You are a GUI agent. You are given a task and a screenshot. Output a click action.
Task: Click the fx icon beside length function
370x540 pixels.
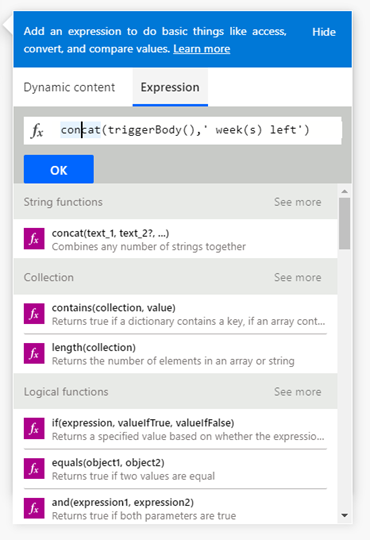(x=34, y=353)
